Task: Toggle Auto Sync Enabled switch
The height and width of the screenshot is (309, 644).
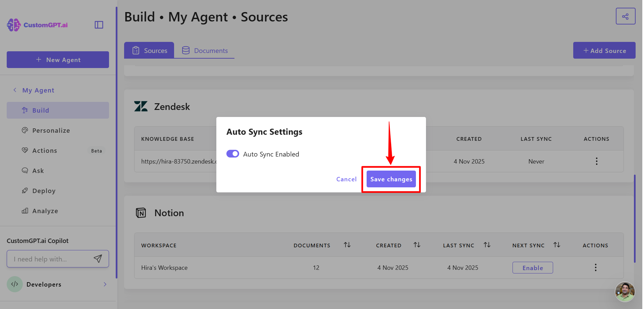Action: (233, 154)
